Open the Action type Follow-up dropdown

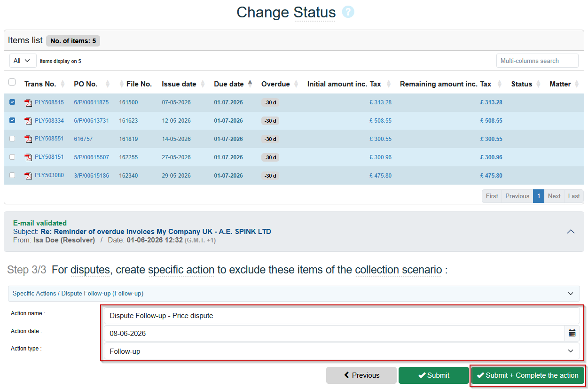coord(342,351)
